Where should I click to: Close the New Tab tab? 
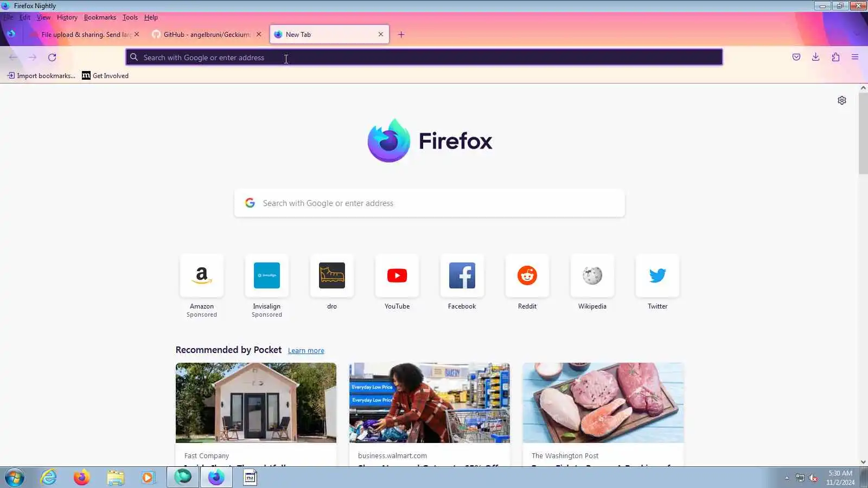(x=381, y=34)
